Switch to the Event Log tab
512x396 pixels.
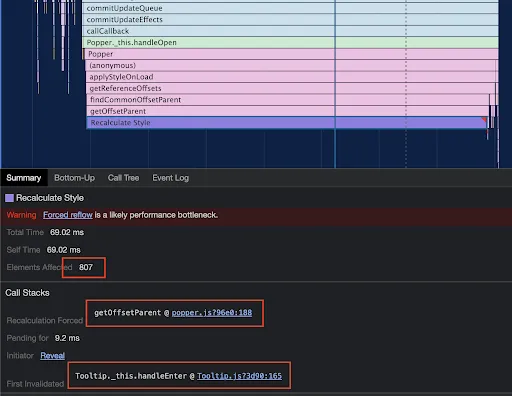pos(170,178)
